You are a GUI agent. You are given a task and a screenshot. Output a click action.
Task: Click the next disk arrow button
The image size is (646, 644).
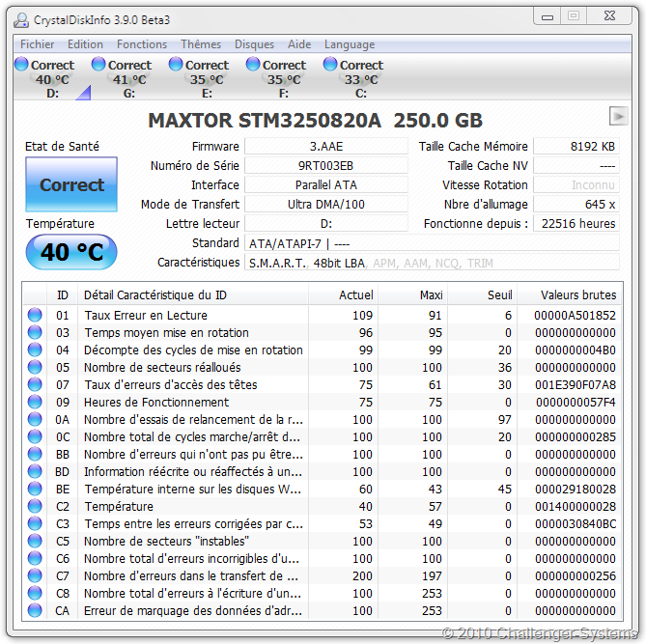(x=618, y=117)
